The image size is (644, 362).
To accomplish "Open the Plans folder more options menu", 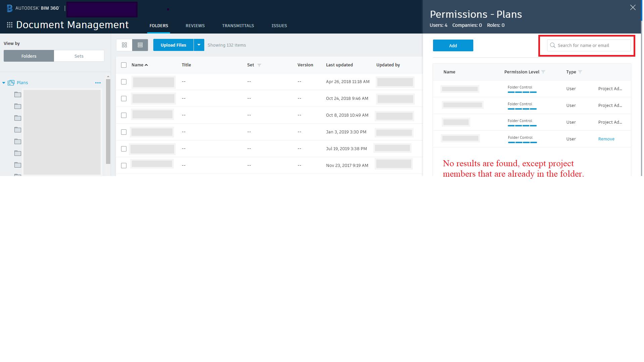I will point(98,83).
